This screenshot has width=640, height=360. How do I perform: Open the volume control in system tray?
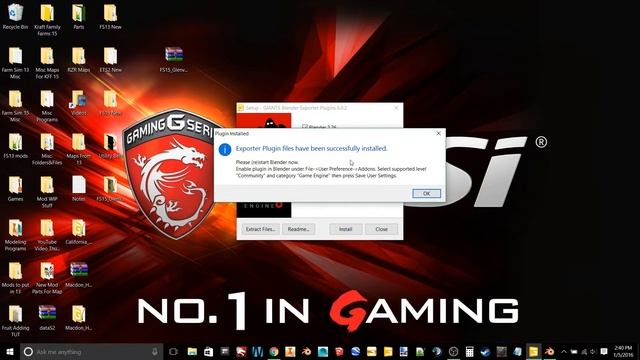(x=593, y=352)
